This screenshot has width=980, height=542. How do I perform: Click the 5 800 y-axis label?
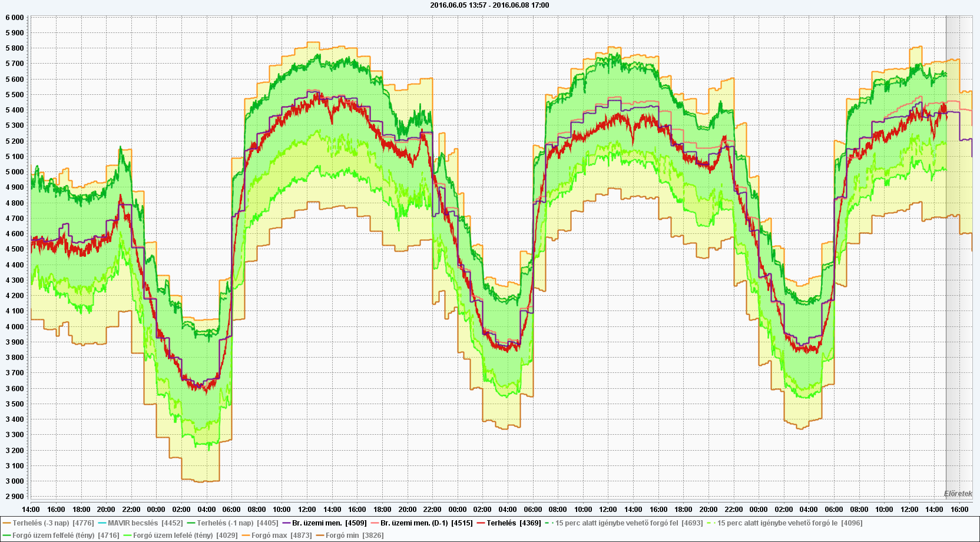15,48
